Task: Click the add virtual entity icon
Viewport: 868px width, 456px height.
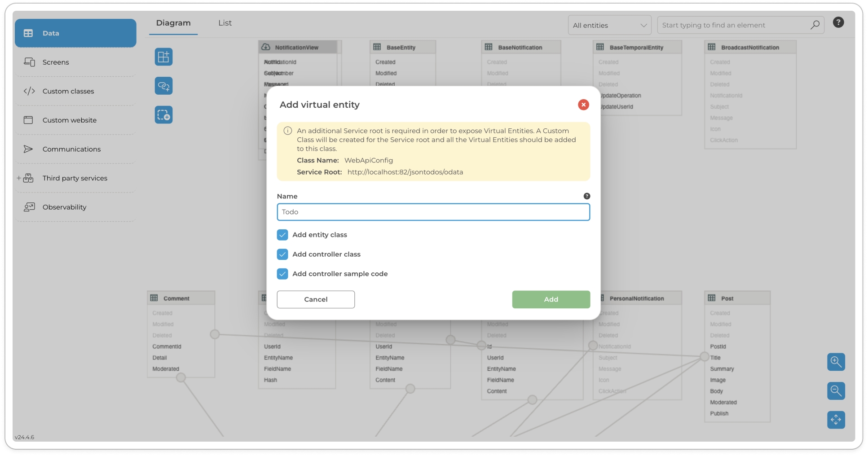Action: pos(163,115)
